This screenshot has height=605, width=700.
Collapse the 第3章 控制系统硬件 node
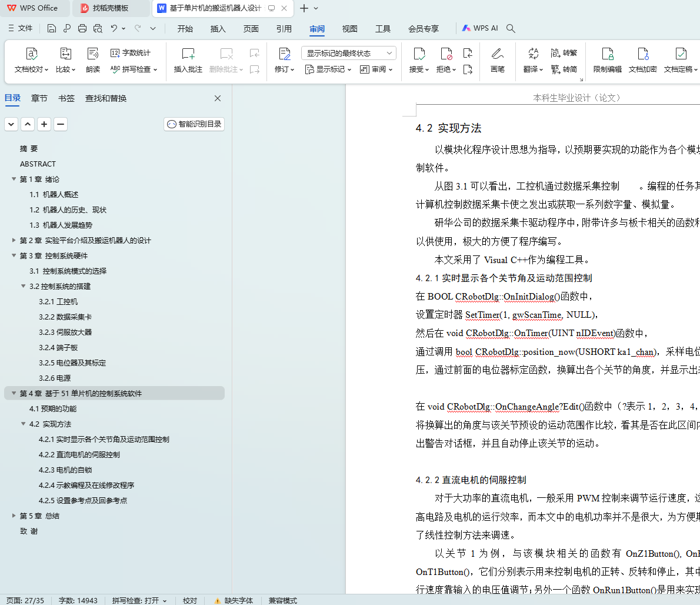click(14, 255)
